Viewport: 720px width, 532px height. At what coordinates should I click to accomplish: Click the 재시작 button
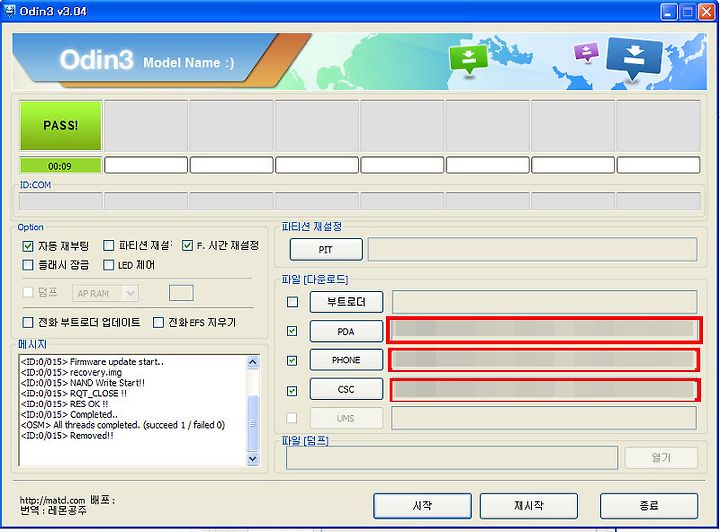tap(529, 506)
